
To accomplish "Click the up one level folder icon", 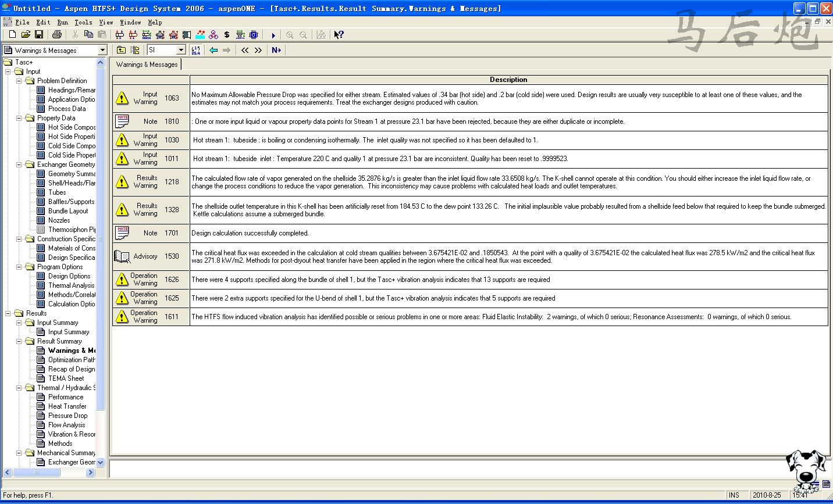I will pyautogui.click(x=121, y=50).
